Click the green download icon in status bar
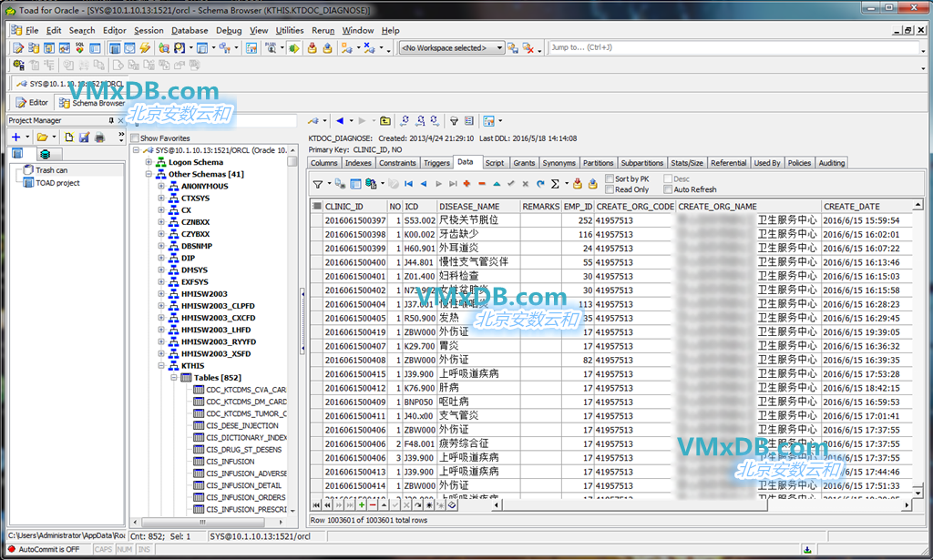Viewport: 933px width, 560px height. (807, 549)
